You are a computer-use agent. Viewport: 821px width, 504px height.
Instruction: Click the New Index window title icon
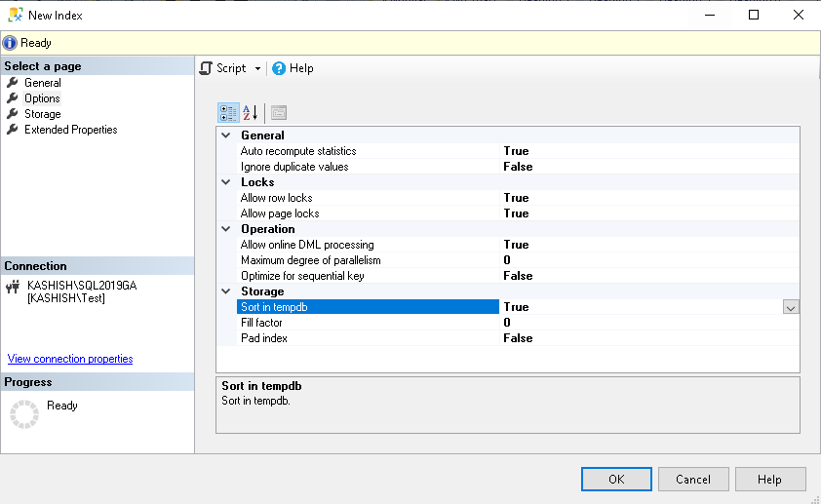(x=16, y=16)
